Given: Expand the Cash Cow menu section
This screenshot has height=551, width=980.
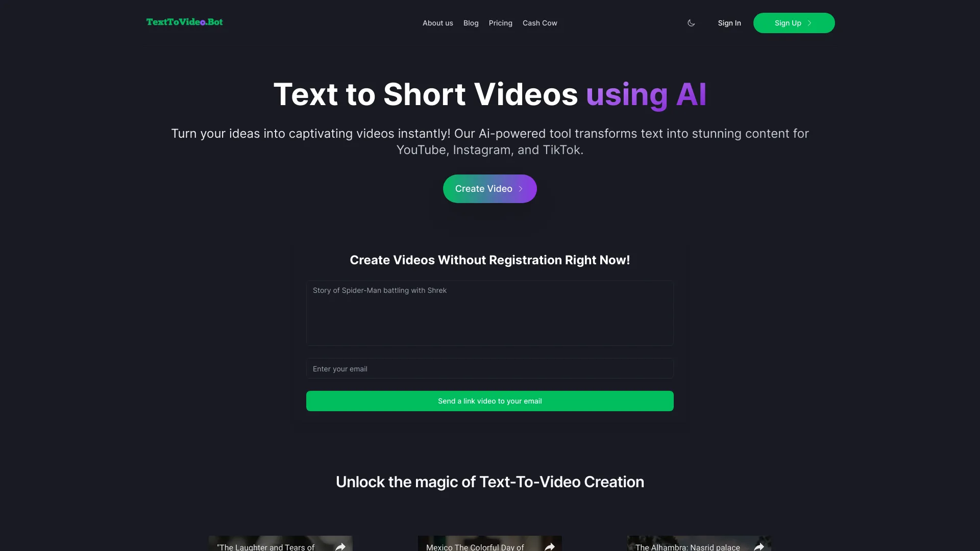Looking at the screenshot, I should click(540, 23).
